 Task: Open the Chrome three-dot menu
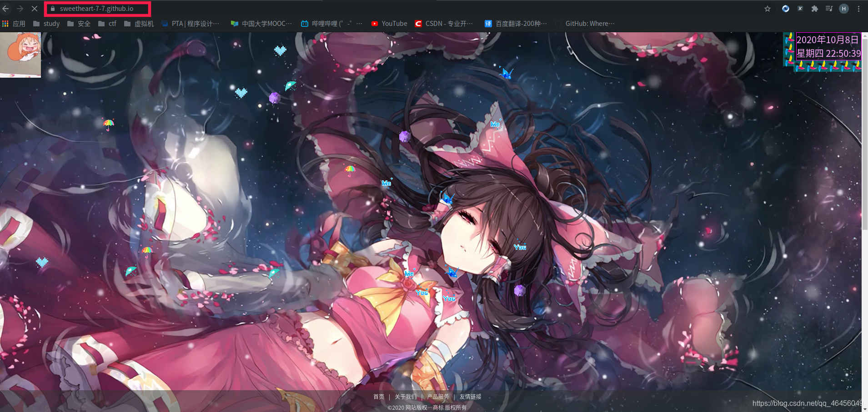tap(858, 9)
